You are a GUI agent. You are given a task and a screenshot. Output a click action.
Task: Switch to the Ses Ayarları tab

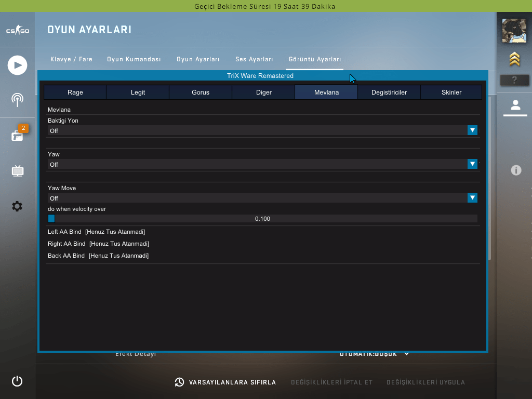click(254, 59)
